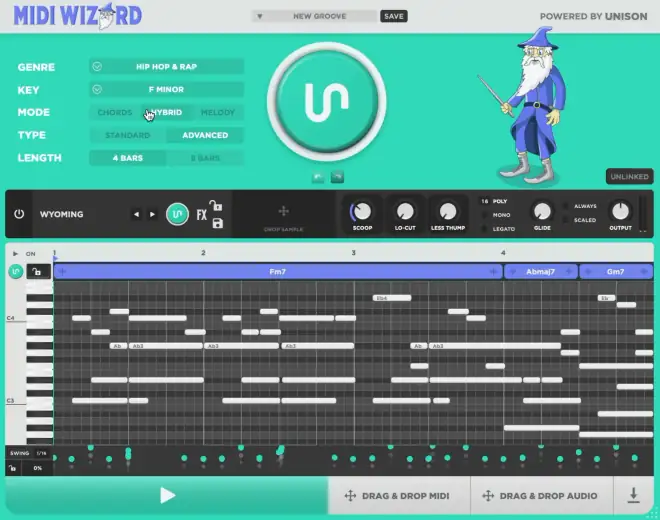Click the New Groove name field
Screen dimensions: 660x520
pos(320,16)
